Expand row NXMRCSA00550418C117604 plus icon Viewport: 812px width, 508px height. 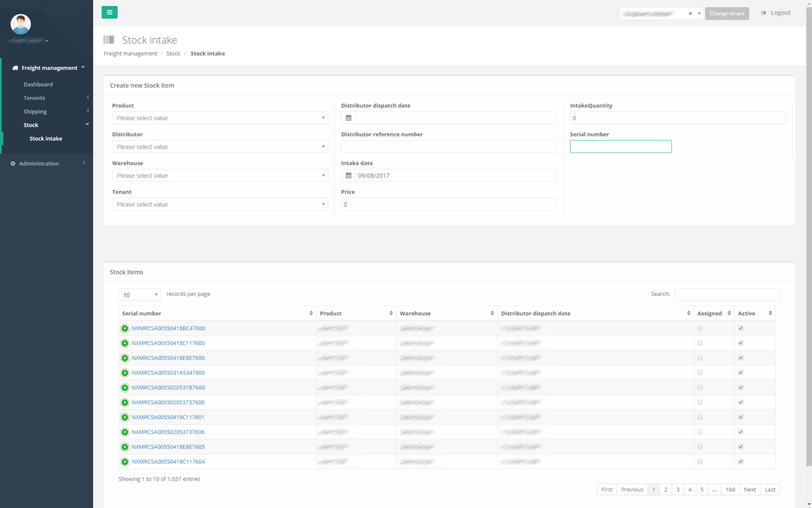(x=125, y=461)
